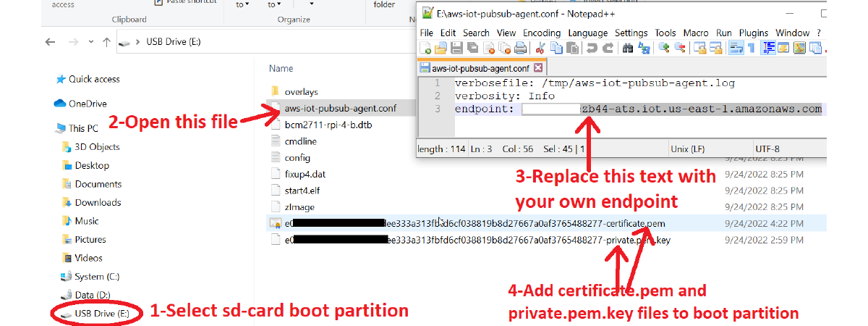Save the current file in Notepad++
This screenshot has width=868, height=326.
pos(456,48)
